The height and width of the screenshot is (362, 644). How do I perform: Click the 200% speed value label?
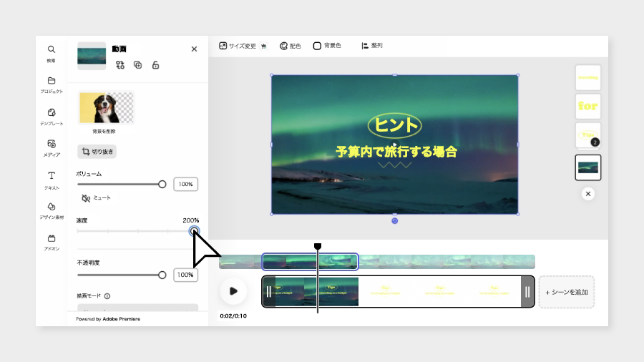click(x=190, y=220)
